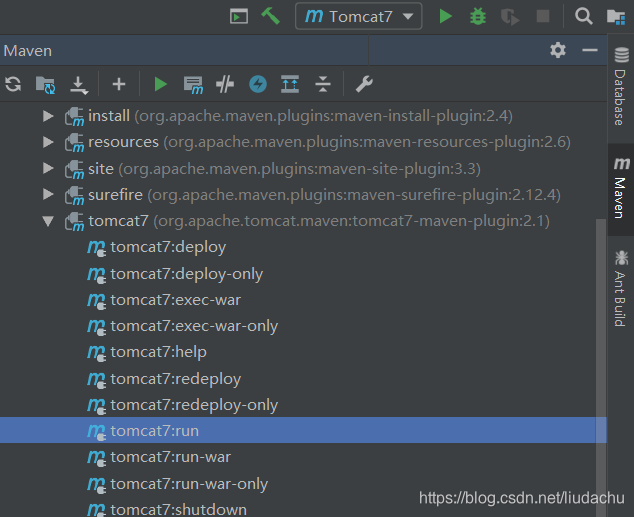Screen dimensions: 634x517
Task: Select the install plugin row
Action: click(303, 116)
